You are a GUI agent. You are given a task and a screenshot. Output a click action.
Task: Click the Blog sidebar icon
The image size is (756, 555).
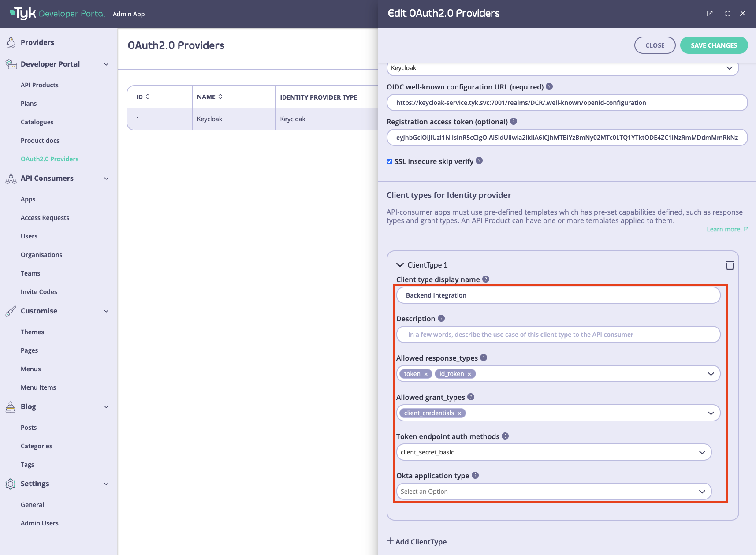pos(10,406)
